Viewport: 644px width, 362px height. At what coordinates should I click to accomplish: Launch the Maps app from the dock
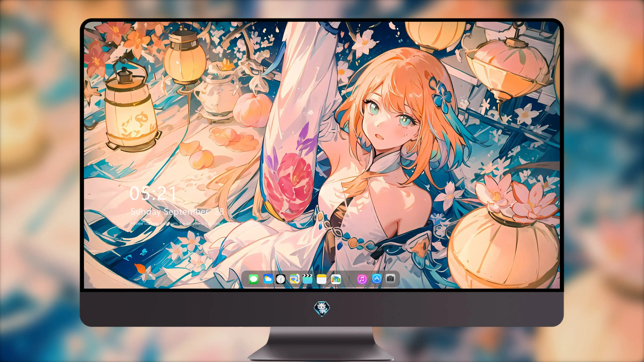[294, 279]
